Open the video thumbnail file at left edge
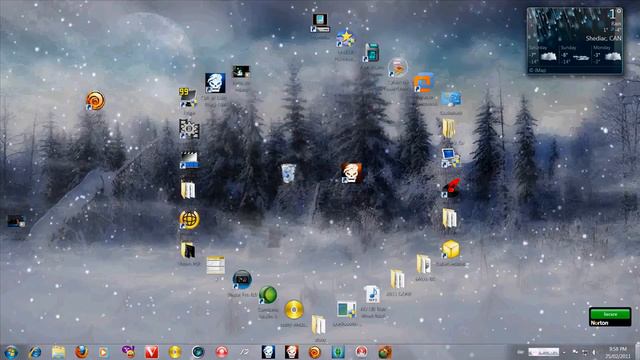The image size is (640, 360). [16, 221]
